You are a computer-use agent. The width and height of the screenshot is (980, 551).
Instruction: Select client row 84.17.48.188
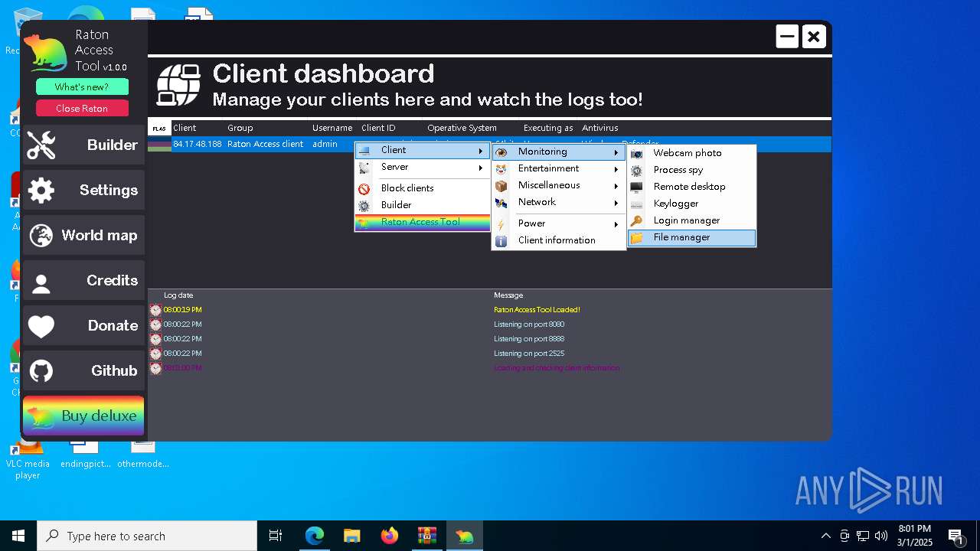point(490,144)
